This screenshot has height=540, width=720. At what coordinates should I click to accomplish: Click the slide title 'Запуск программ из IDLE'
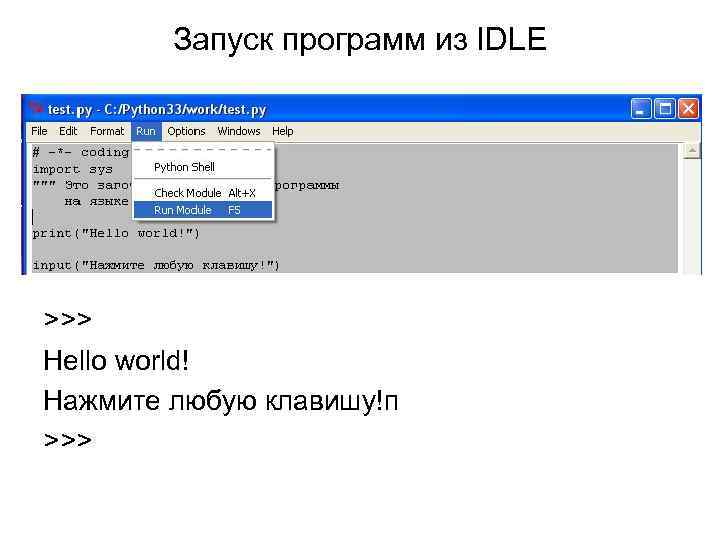click(360, 39)
